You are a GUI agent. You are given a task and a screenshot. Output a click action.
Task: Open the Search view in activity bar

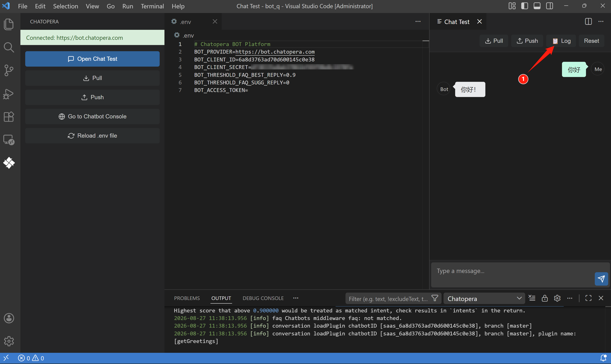click(9, 47)
